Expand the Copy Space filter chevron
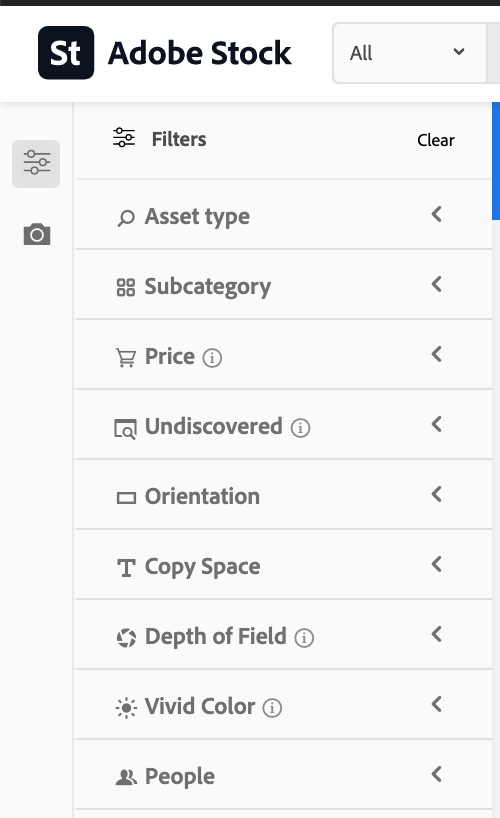500x818 pixels. [x=437, y=564]
